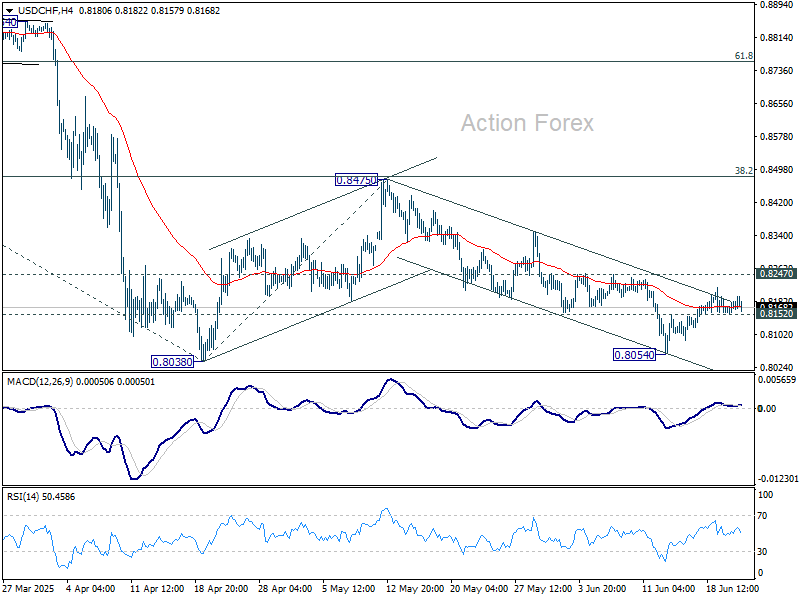Click the 18 Jun 12:00 time label
Image resolution: width=800 pixels, height=600 pixels.
tap(733, 588)
